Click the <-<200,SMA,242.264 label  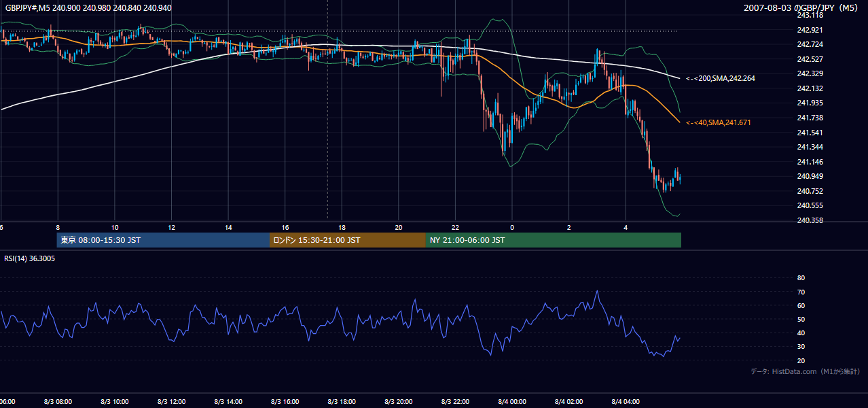point(721,79)
